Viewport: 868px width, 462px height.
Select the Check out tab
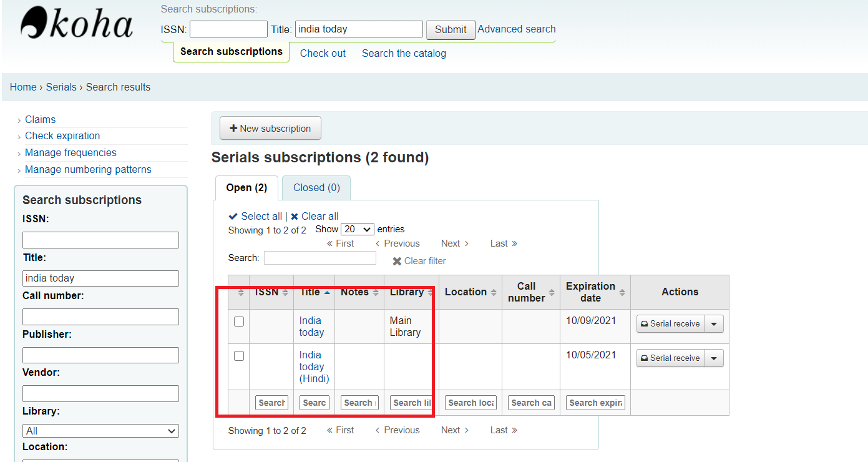point(323,54)
